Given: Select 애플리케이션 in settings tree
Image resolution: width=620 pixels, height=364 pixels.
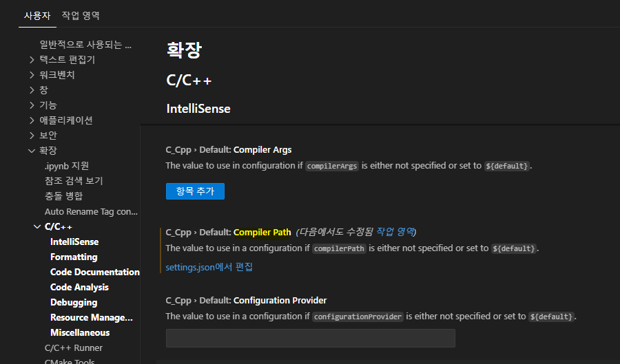Looking at the screenshot, I should coord(66,120).
